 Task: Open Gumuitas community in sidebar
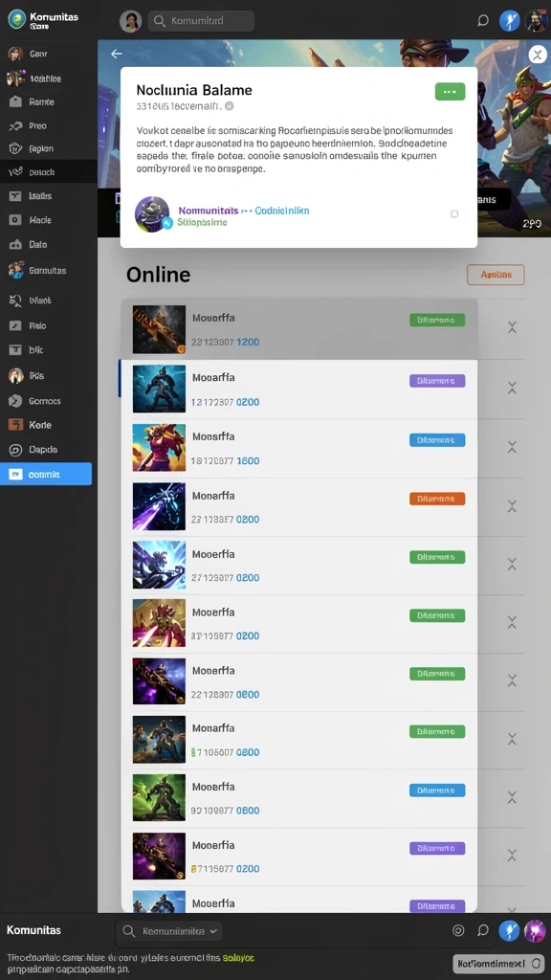(48, 271)
